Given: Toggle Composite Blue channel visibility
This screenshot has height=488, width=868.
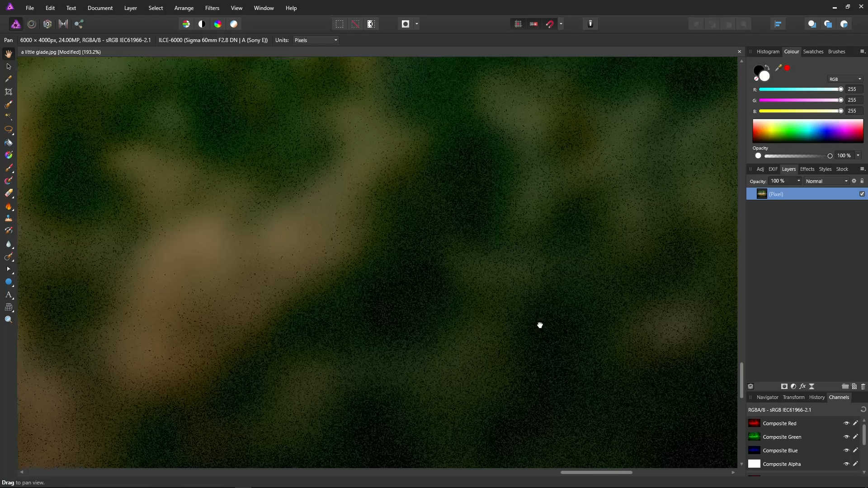Looking at the screenshot, I should pos(846,450).
